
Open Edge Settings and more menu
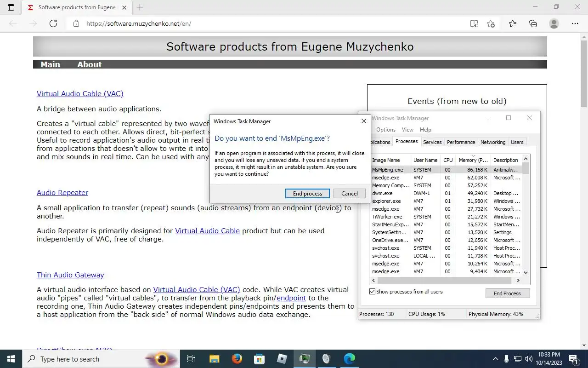click(x=575, y=23)
